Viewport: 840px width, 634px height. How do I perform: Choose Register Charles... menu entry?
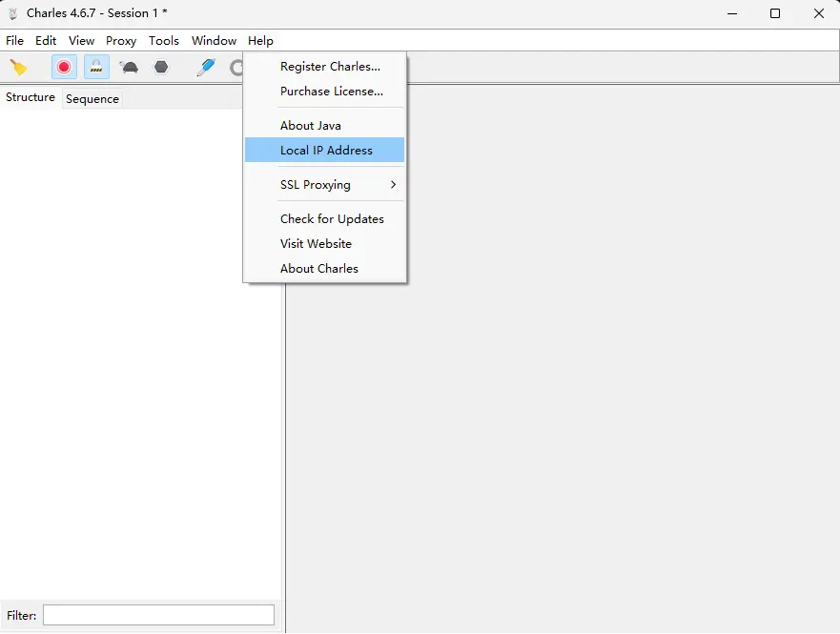point(324,67)
